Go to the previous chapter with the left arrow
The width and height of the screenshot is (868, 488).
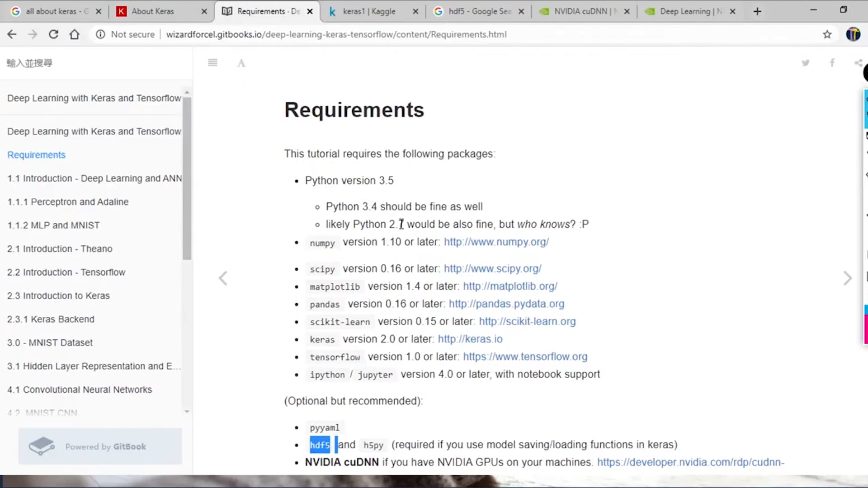pos(223,278)
